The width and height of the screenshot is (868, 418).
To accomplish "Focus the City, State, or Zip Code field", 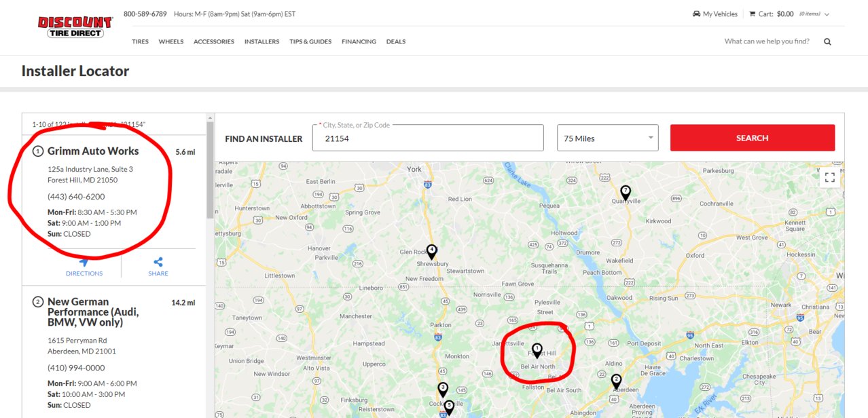I will click(x=428, y=138).
